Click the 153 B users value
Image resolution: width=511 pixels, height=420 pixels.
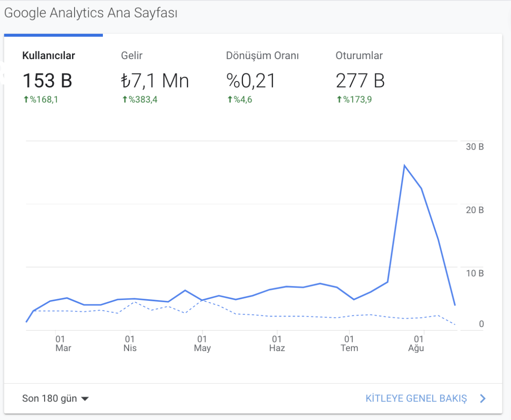click(x=47, y=81)
